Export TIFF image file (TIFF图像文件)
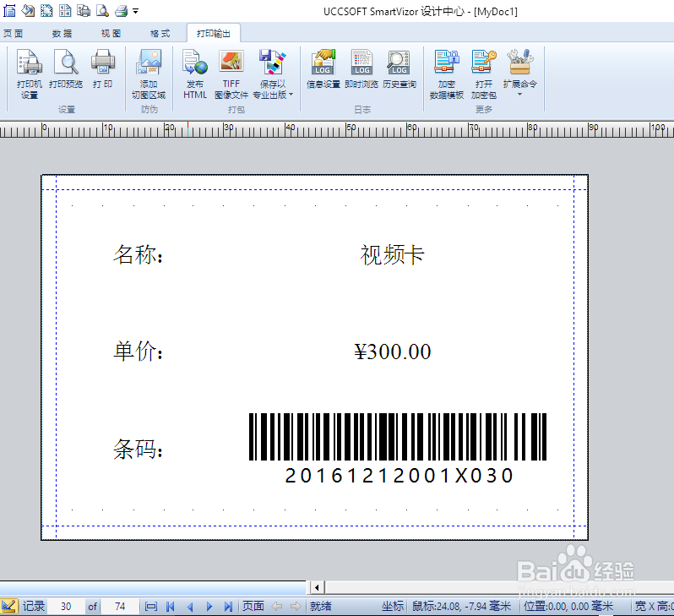Screen dimensions: 674x616 (x=231, y=74)
